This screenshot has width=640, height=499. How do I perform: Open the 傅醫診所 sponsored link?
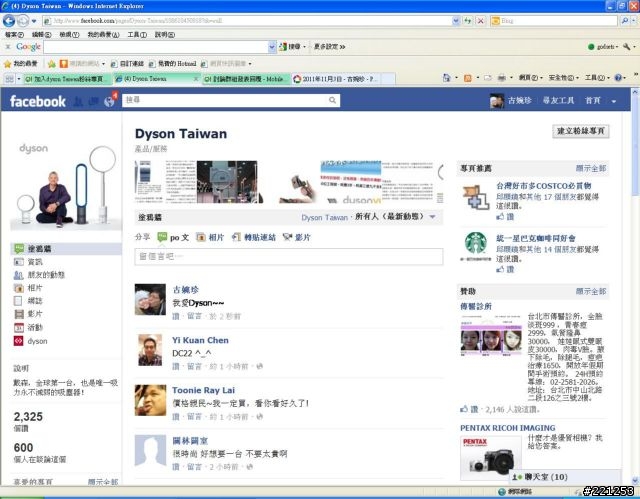coord(476,306)
